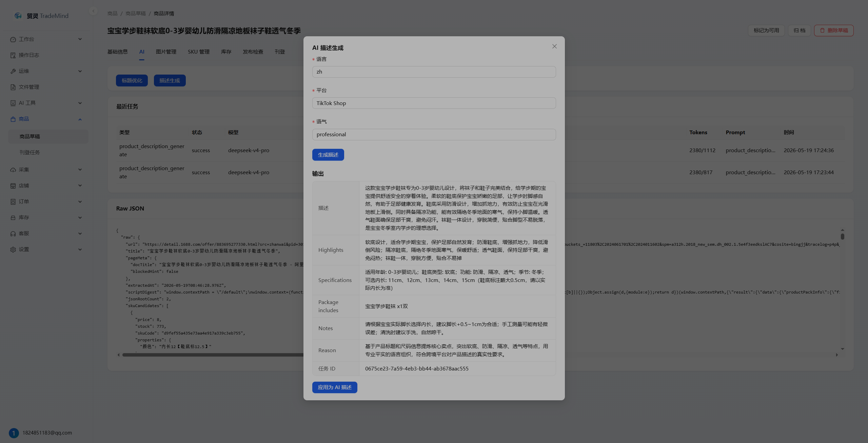The image size is (868, 443).
Task: Click the Raw JSON scroll down arrow
Action: click(843, 349)
